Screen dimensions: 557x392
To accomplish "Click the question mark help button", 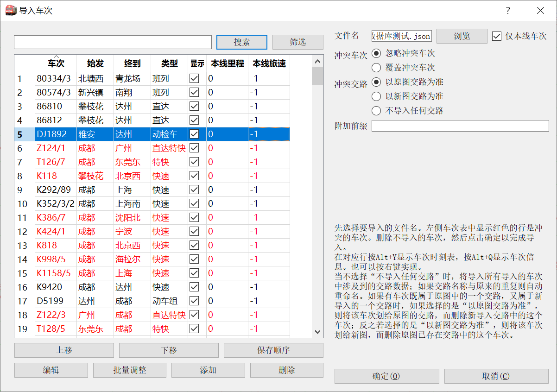I will (x=508, y=10).
